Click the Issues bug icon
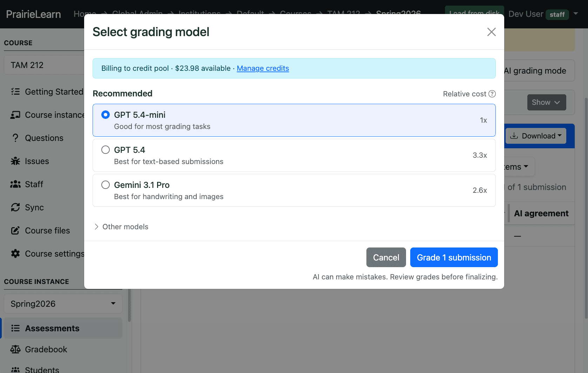588x373 pixels. pos(15,161)
